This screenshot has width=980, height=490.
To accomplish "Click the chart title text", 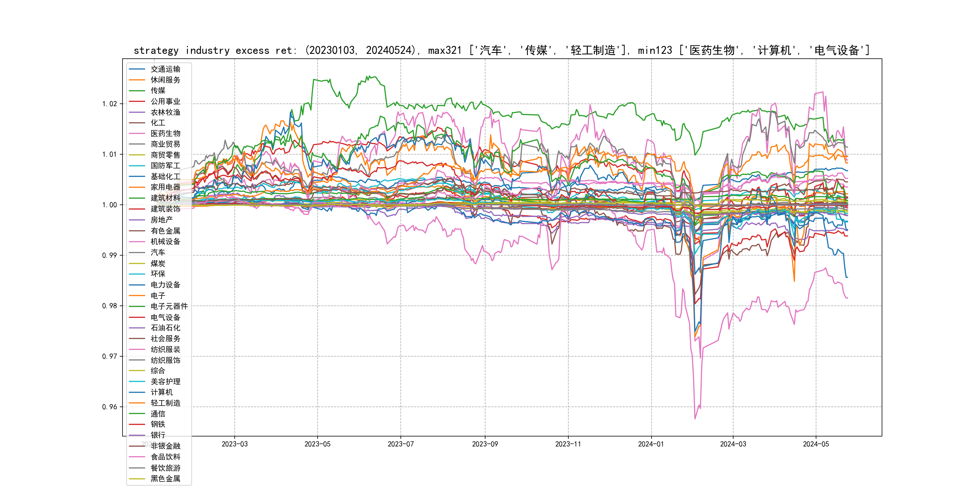I will (x=501, y=50).
